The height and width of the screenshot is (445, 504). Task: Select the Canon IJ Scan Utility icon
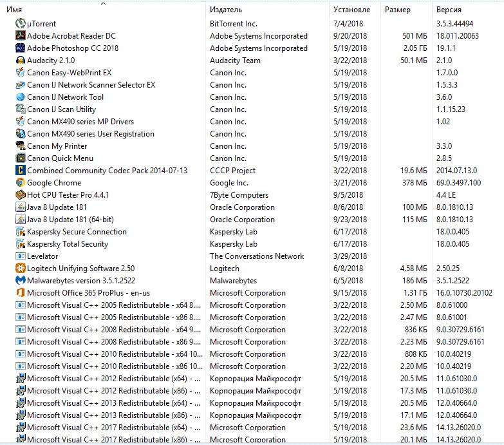[20, 109]
